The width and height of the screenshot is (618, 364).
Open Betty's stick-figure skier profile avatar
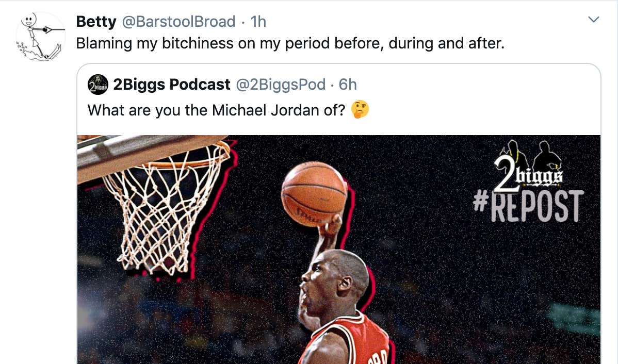[x=40, y=37]
